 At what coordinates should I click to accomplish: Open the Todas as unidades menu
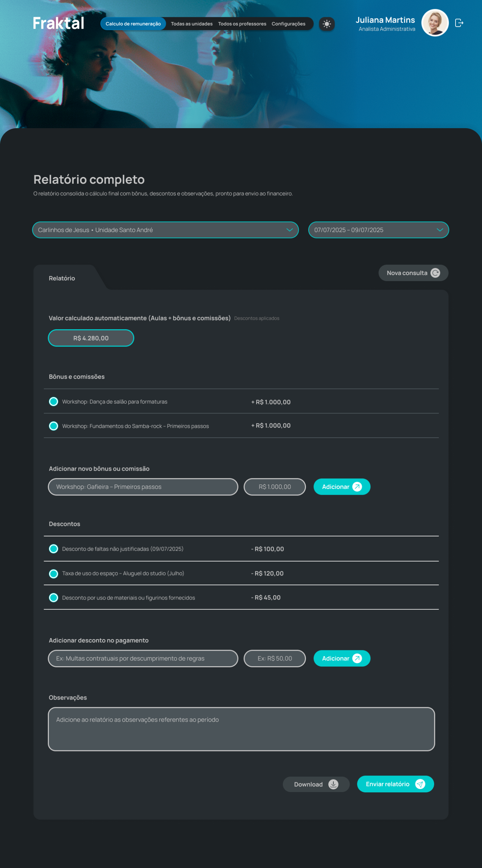pyautogui.click(x=192, y=24)
